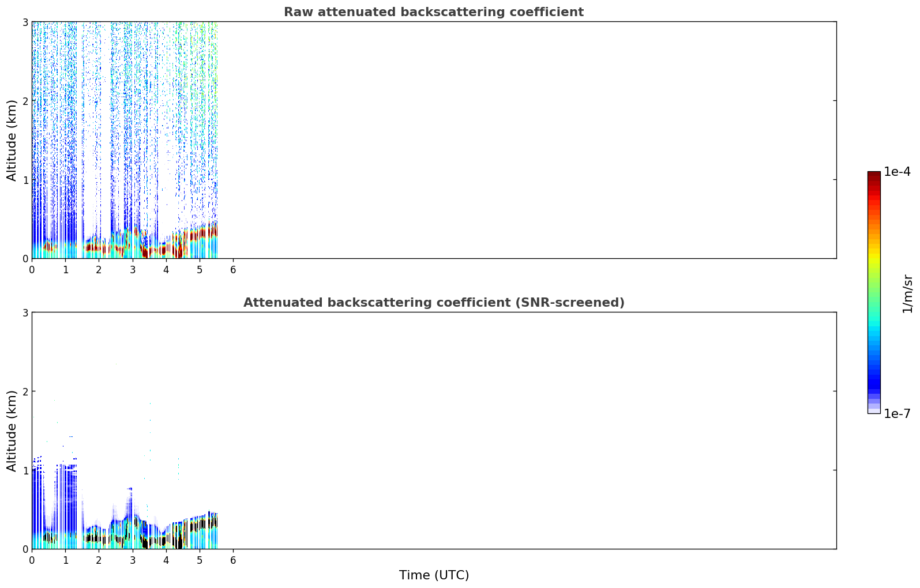Click the colorbar's '1e-4' maximum label
Image resolution: width=920 pixels, height=588 pixels.
(898, 172)
